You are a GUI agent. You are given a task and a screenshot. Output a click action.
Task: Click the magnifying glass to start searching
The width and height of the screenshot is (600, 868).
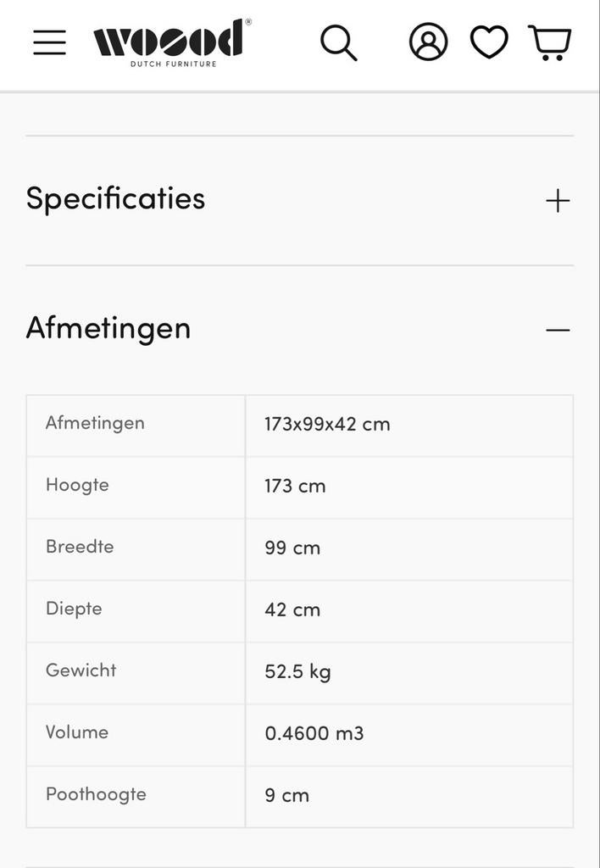tap(338, 41)
